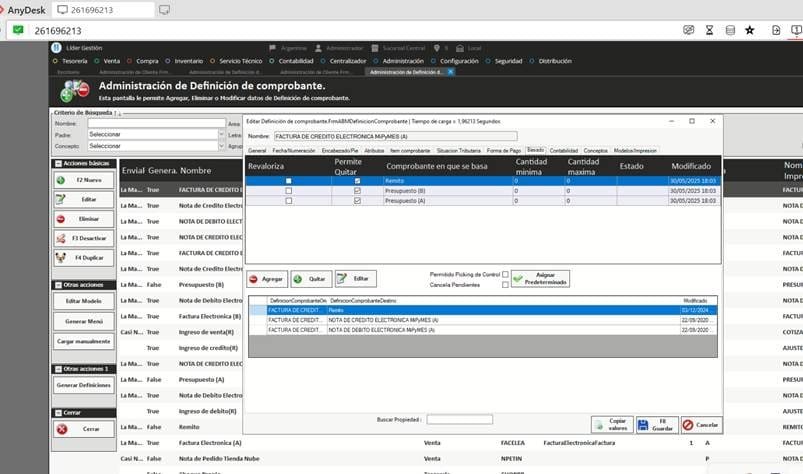Click the F8 Guardar save icon

pos(645,425)
